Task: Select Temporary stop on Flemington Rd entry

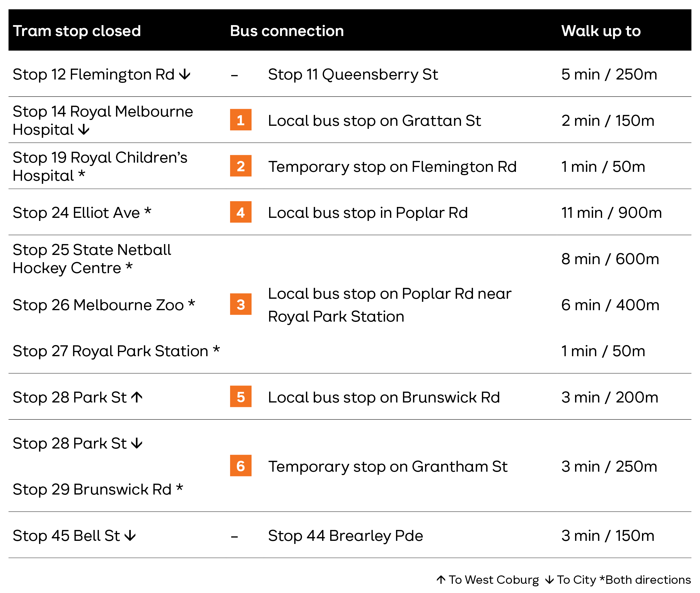Action: tap(392, 167)
